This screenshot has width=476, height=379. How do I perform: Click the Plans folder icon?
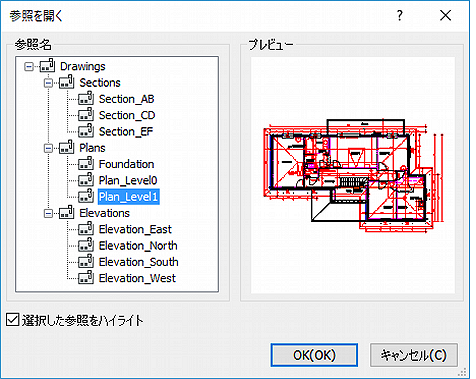66,147
